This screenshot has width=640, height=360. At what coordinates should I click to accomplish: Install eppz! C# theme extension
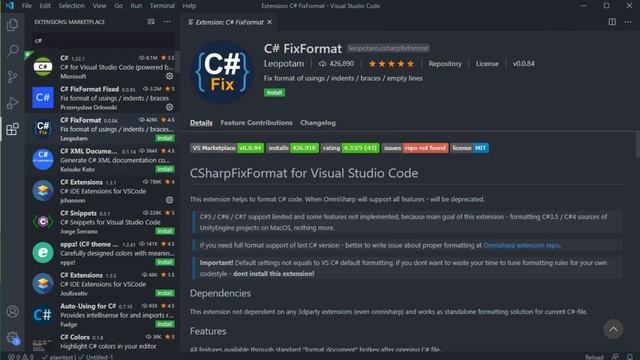[x=164, y=262]
